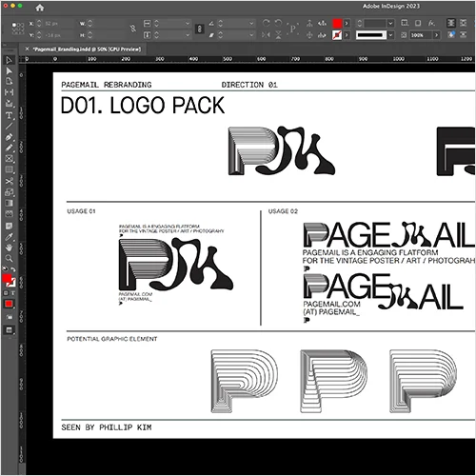This screenshot has width=476, height=476.
Task: Click the USAGE 02 label
Action: click(283, 211)
